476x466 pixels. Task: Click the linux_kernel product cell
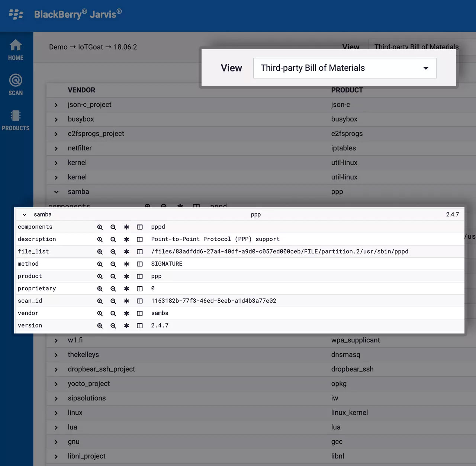(350, 413)
